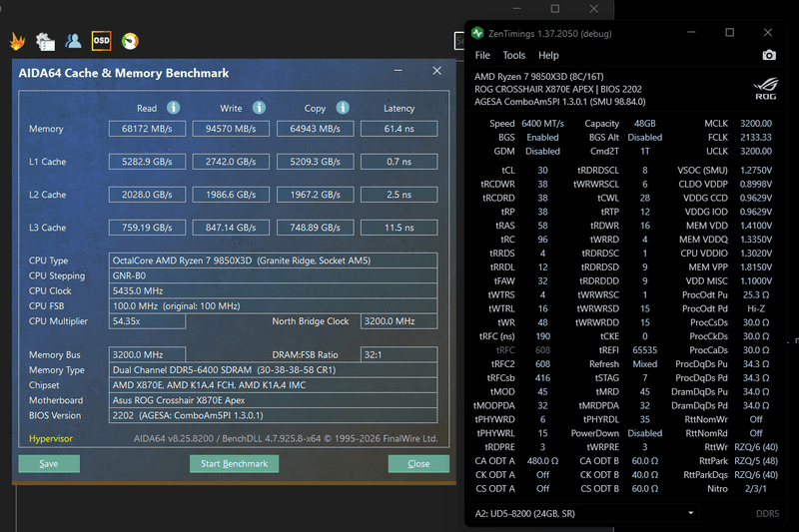This screenshot has width=799, height=532.
Task: Click Memory Type field DDR5-6400 SDRAM
Action: pyautogui.click(x=273, y=370)
